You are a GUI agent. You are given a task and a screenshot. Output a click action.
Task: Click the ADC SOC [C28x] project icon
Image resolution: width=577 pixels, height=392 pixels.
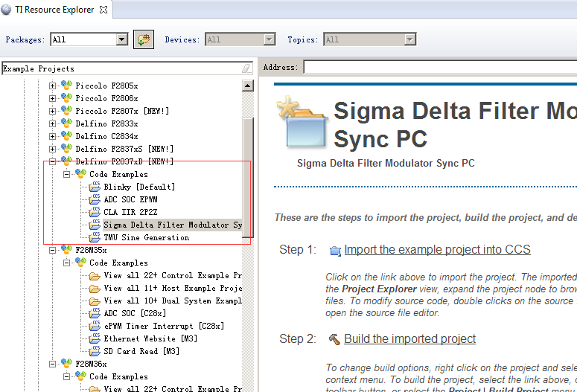click(x=95, y=313)
